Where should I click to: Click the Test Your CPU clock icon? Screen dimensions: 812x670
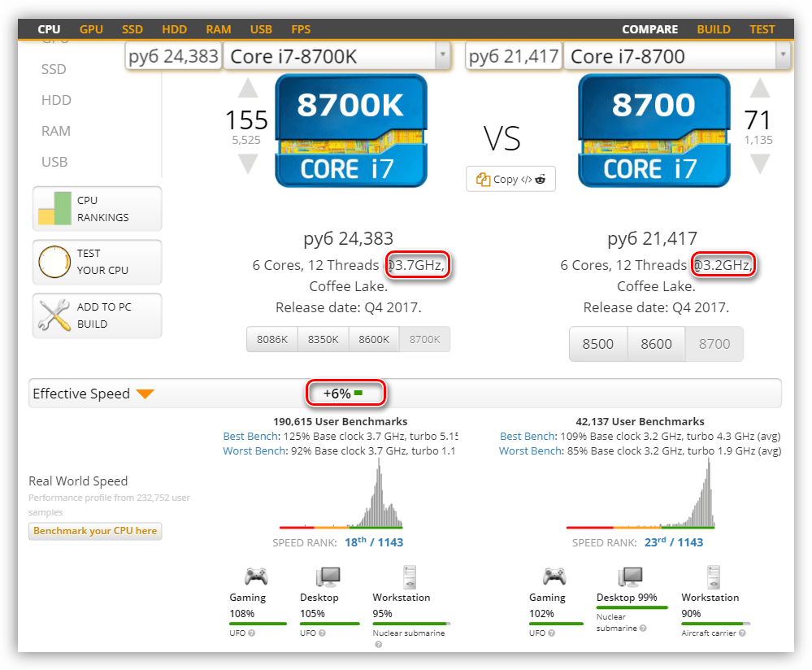tap(54, 262)
